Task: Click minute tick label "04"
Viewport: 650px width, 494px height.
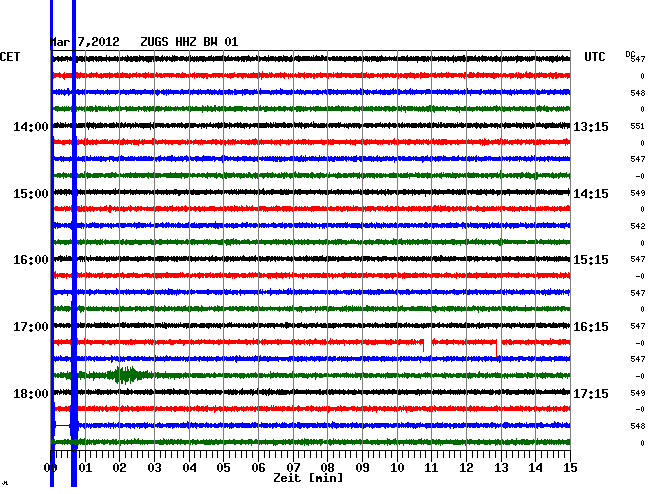Action: tap(189, 467)
